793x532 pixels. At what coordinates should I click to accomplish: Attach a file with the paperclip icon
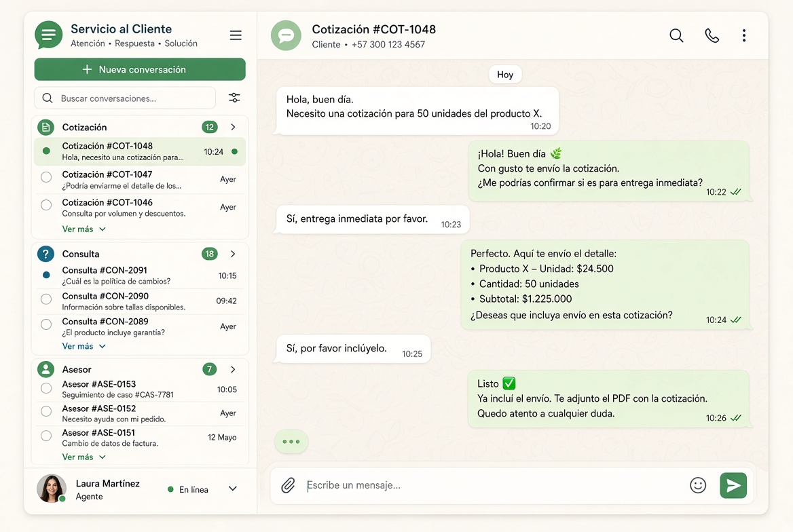289,485
